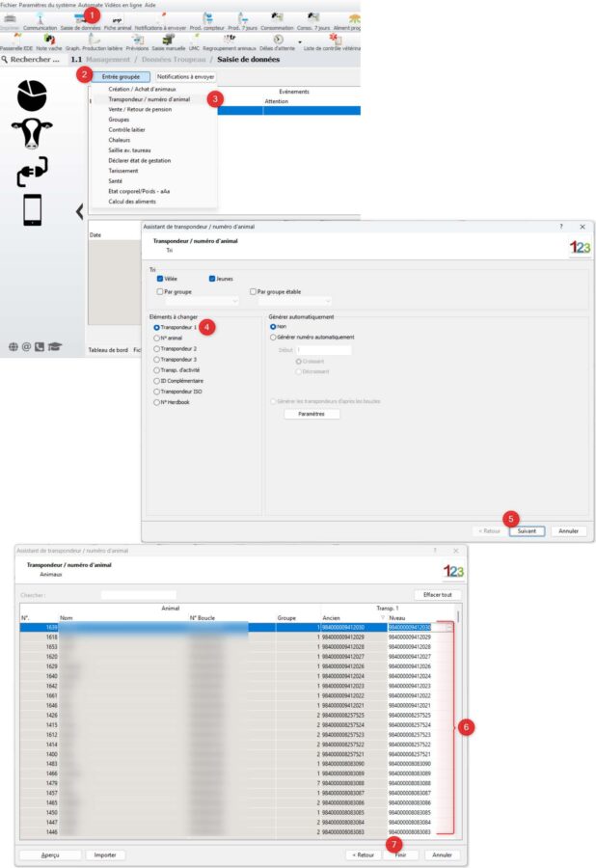Image resolution: width=596 pixels, height=868 pixels.
Task: Select the N° animal radio option
Action: pyautogui.click(x=157, y=339)
